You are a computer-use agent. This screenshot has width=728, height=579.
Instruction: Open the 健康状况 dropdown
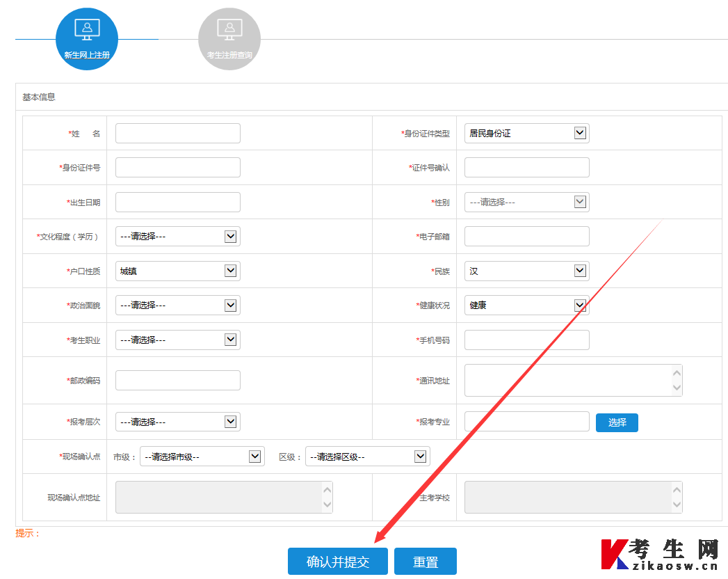coord(526,305)
